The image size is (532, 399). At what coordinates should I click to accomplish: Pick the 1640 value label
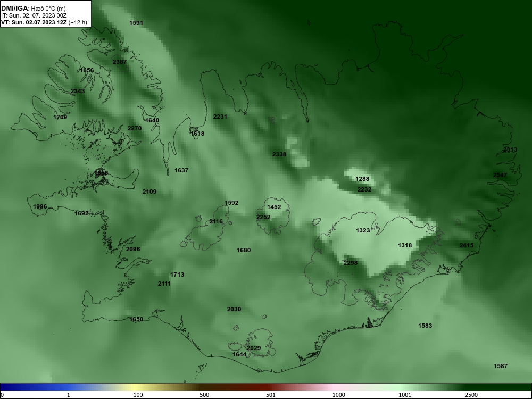tap(152, 120)
